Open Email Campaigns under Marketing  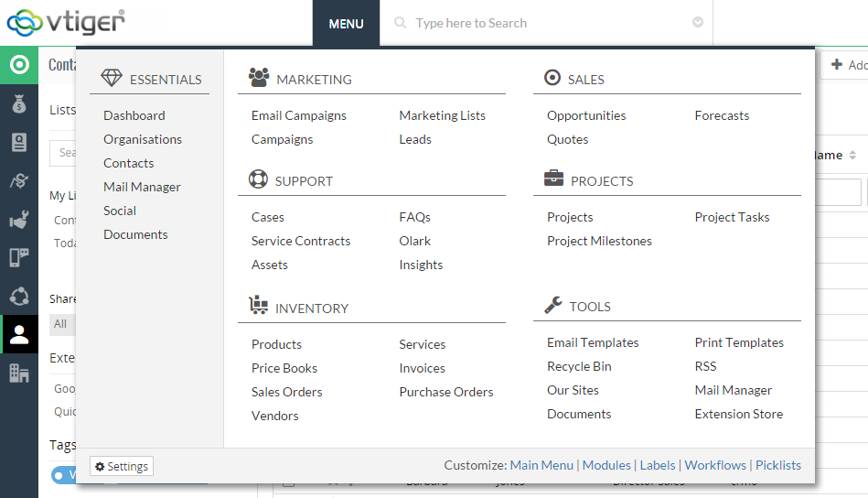[x=298, y=115]
